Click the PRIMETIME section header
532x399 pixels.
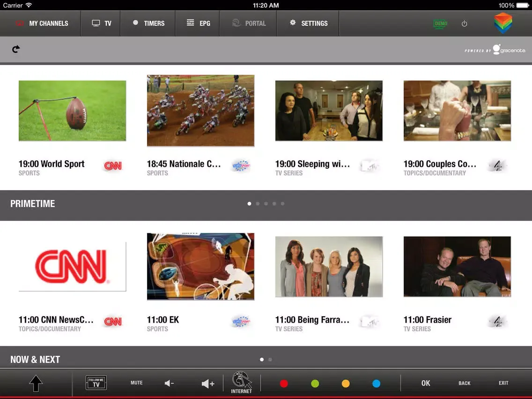coord(33,204)
